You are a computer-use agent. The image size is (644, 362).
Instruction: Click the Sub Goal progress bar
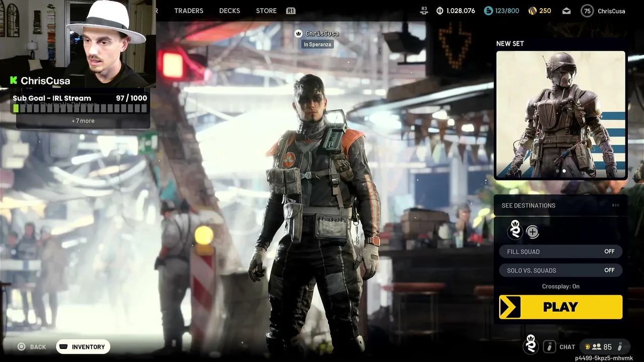tap(80, 108)
